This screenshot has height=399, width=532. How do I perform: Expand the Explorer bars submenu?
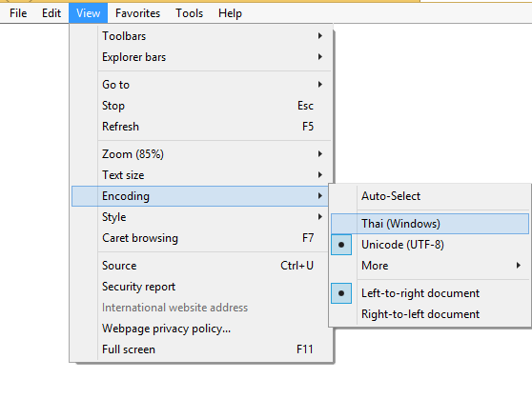tap(200, 57)
